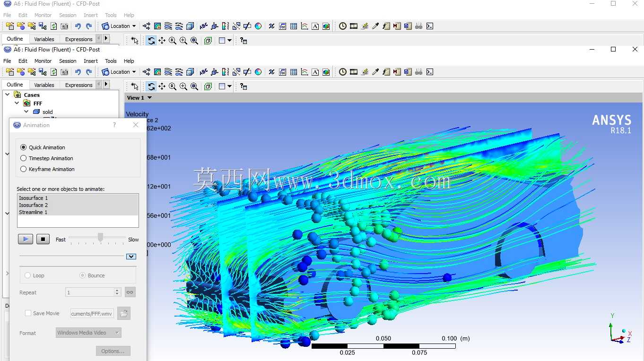Click the Repeat value spinner arrows
The height and width of the screenshot is (361, 644).
click(x=117, y=292)
